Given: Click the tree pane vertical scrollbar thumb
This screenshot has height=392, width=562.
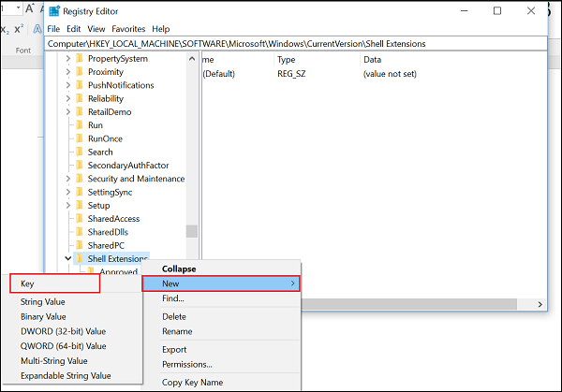Looking at the screenshot, I should point(192,231).
